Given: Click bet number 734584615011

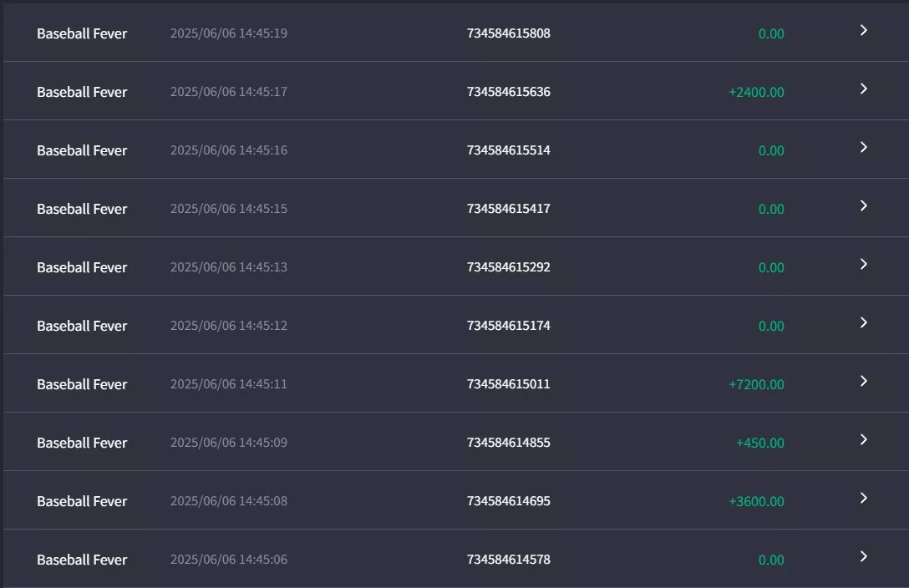Looking at the screenshot, I should pos(509,384).
